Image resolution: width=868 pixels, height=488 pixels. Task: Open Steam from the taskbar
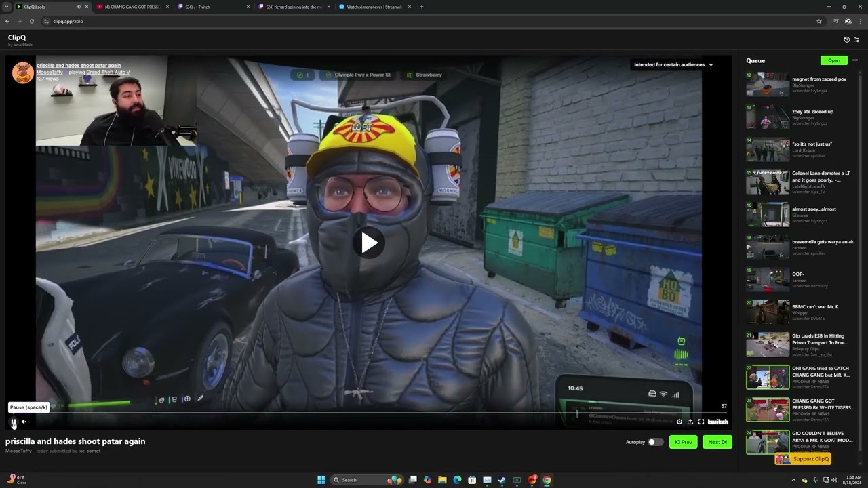pos(502,480)
